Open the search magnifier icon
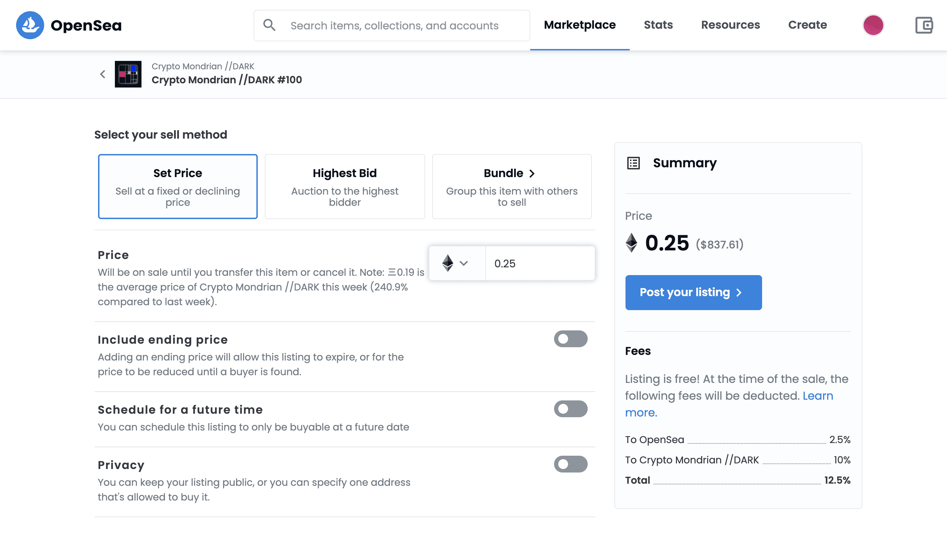The height and width of the screenshot is (560, 947). pos(269,25)
